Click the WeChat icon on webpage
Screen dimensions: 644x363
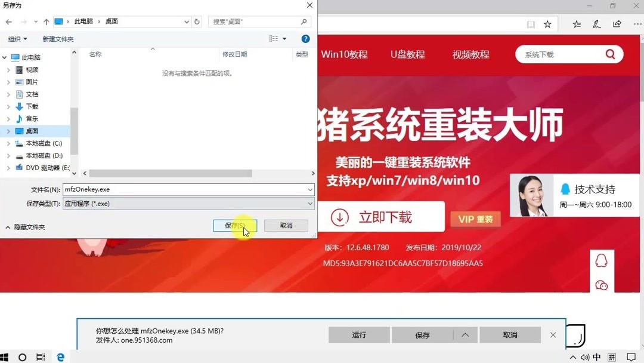click(x=602, y=285)
